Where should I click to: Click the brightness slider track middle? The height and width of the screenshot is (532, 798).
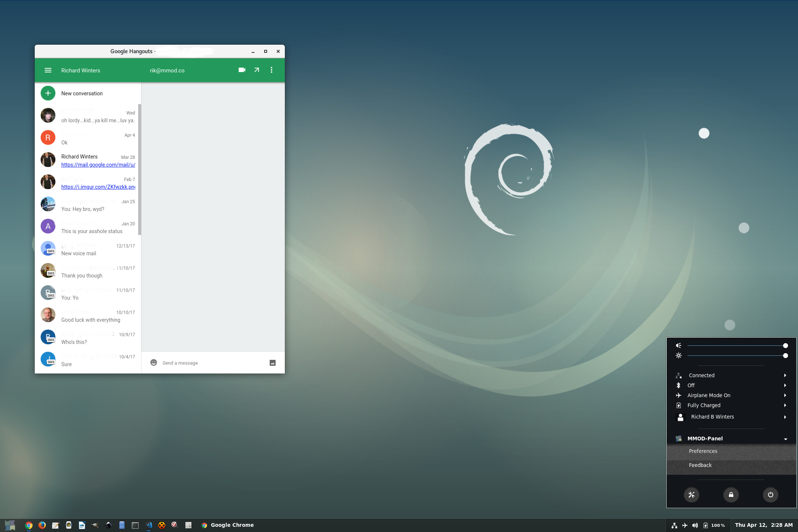736,355
